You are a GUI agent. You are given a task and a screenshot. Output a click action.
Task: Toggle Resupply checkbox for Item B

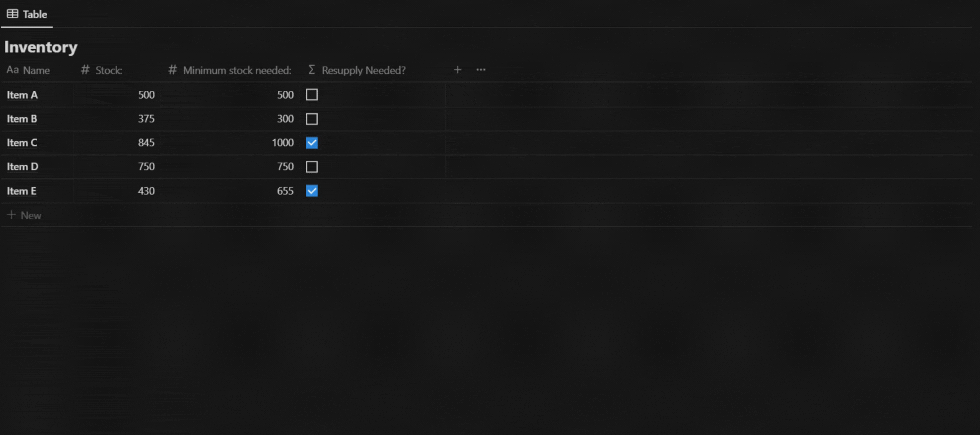tap(312, 119)
